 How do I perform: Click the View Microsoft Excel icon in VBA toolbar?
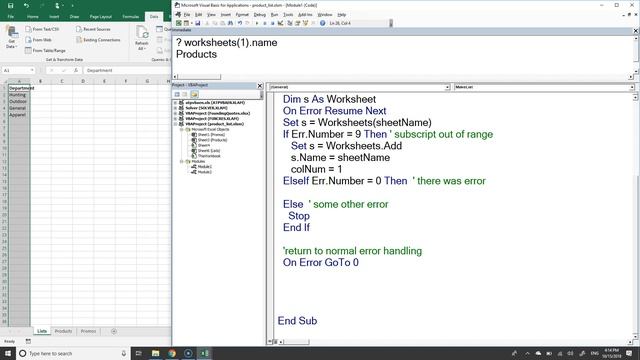pos(178,23)
